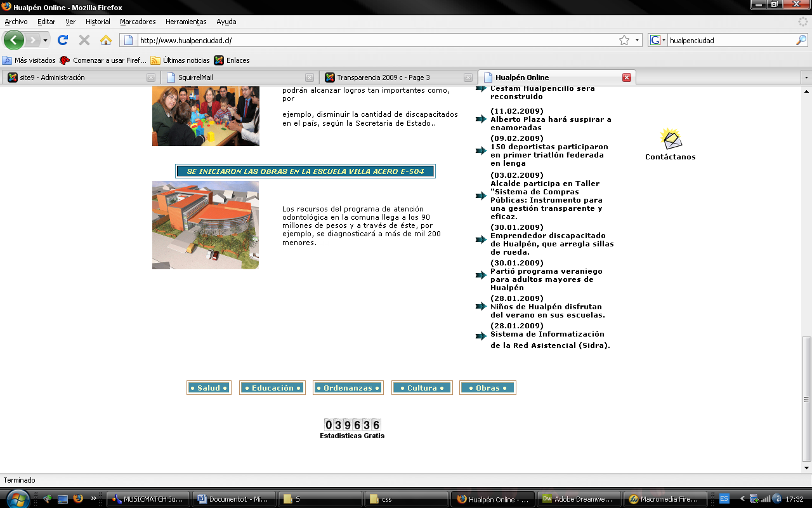
Task: Click the Comenzar a usar Firefox bookmark
Action: point(103,60)
